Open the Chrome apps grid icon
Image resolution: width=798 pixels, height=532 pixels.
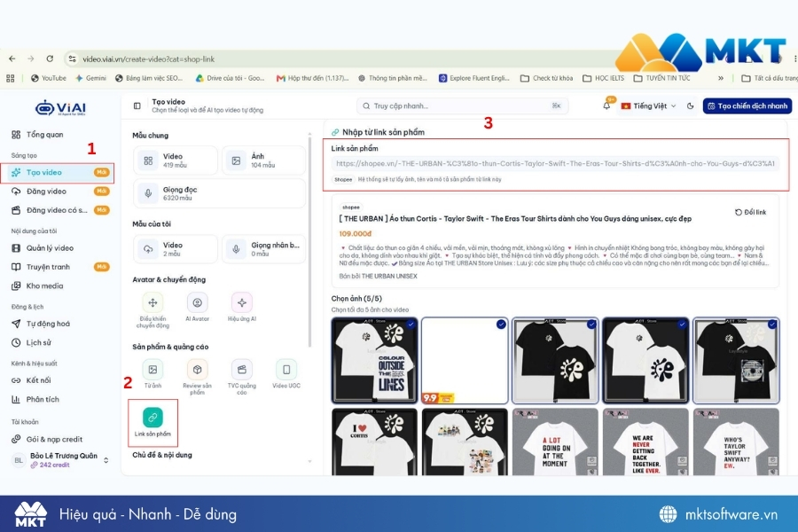click(10, 78)
